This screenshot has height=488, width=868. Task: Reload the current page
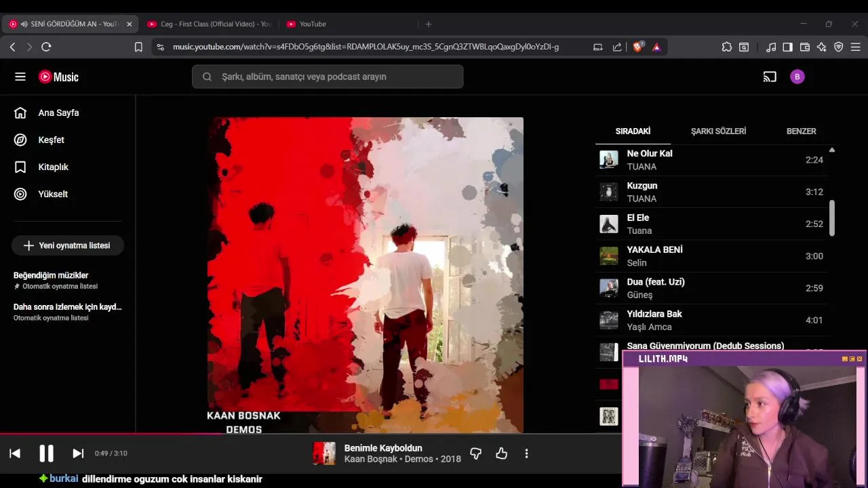46,47
